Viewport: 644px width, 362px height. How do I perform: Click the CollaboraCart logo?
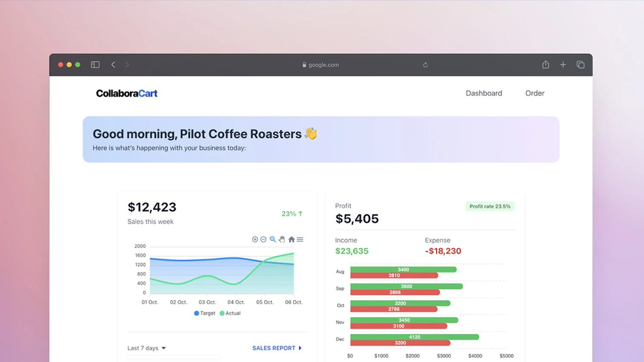click(127, 93)
